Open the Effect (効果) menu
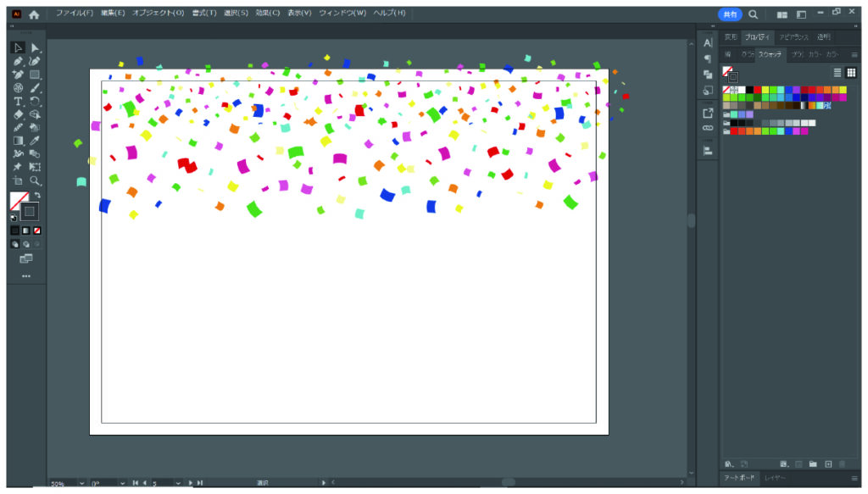Image resolution: width=868 pixels, height=494 pixels. [x=268, y=13]
